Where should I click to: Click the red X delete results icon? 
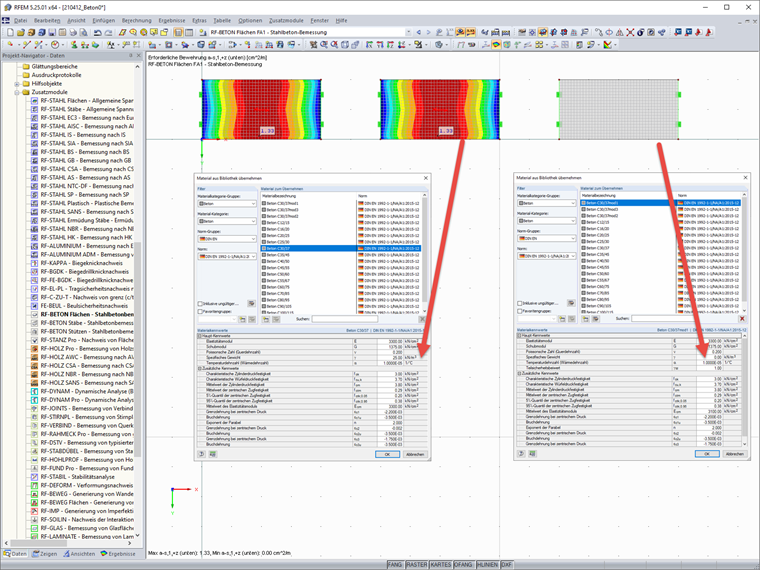point(630,32)
